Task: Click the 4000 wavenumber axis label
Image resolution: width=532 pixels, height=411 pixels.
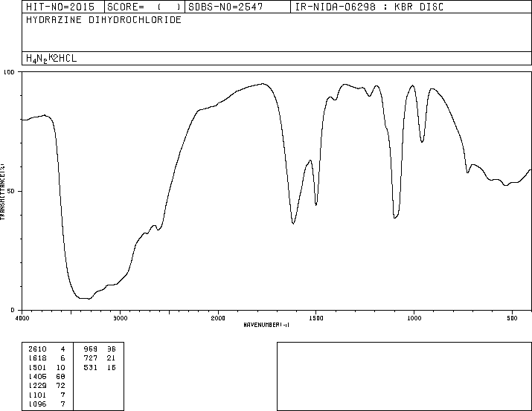Action: pos(22,318)
